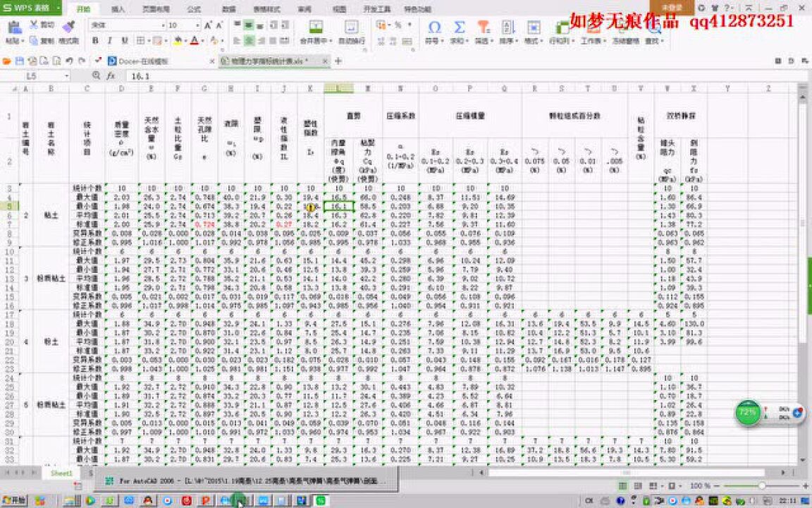Click the insert function fx icon
Image resolution: width=812 pixels, height=508 pixels.
(111, 76)
